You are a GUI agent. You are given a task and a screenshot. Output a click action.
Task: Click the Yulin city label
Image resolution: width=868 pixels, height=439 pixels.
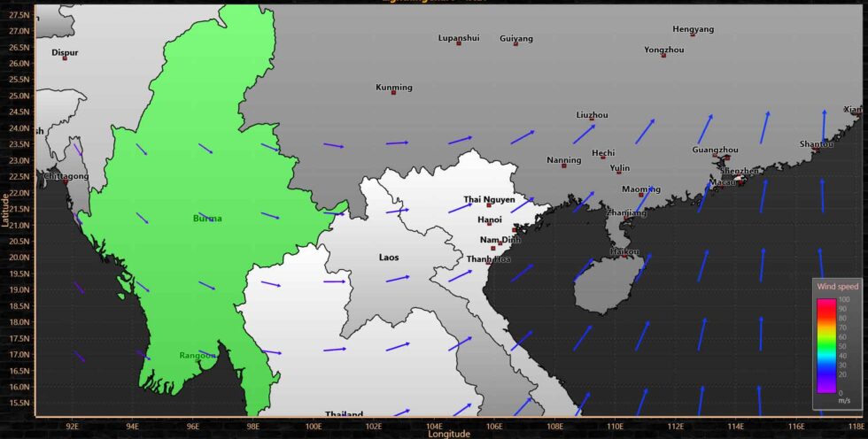tap(619, 167)
